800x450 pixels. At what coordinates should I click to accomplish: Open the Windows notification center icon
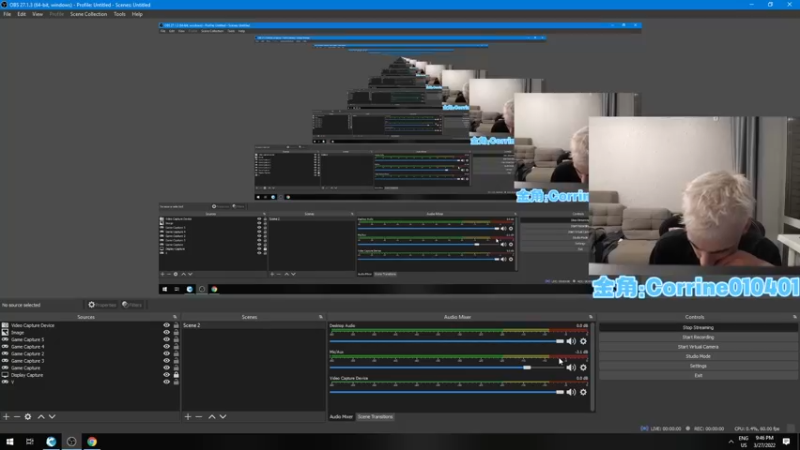[x=786, y=442]
